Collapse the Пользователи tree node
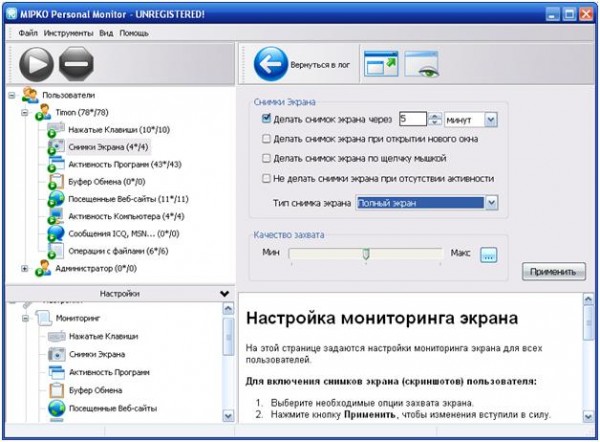 coord(12,95)
